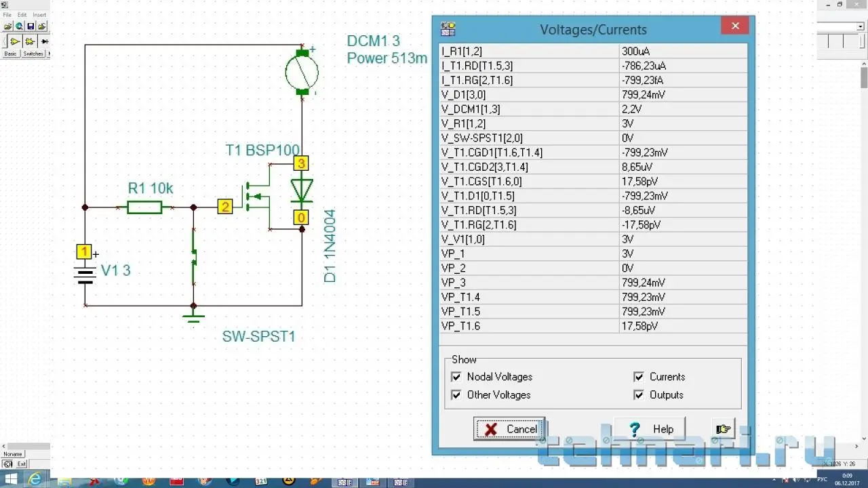Disable the Currents checkbox
The width and height of the screenshot is (868, 488).
tap(639, 377)
